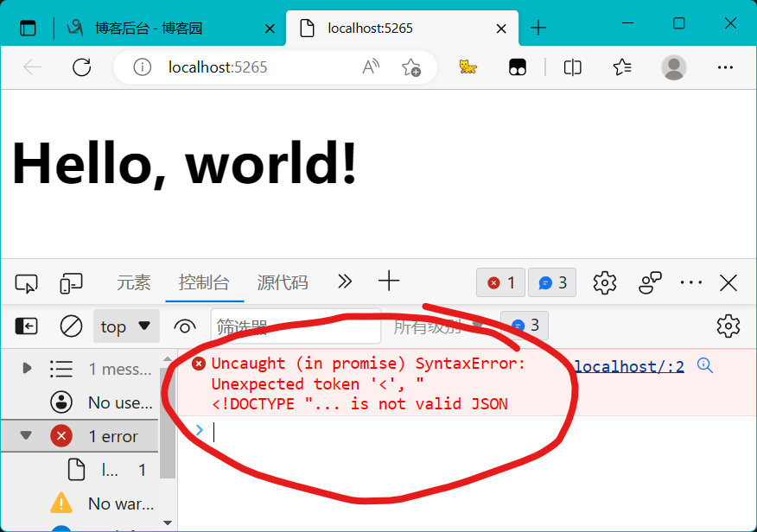Image resolution: width=757 pixels, height=532 pixels.
Task: Create a live expression eye icon
Action: [x=184, y=326]
